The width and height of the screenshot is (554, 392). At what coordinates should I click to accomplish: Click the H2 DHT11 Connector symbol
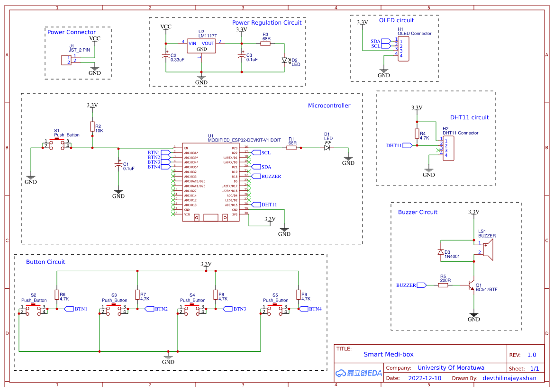coord(448,147)
